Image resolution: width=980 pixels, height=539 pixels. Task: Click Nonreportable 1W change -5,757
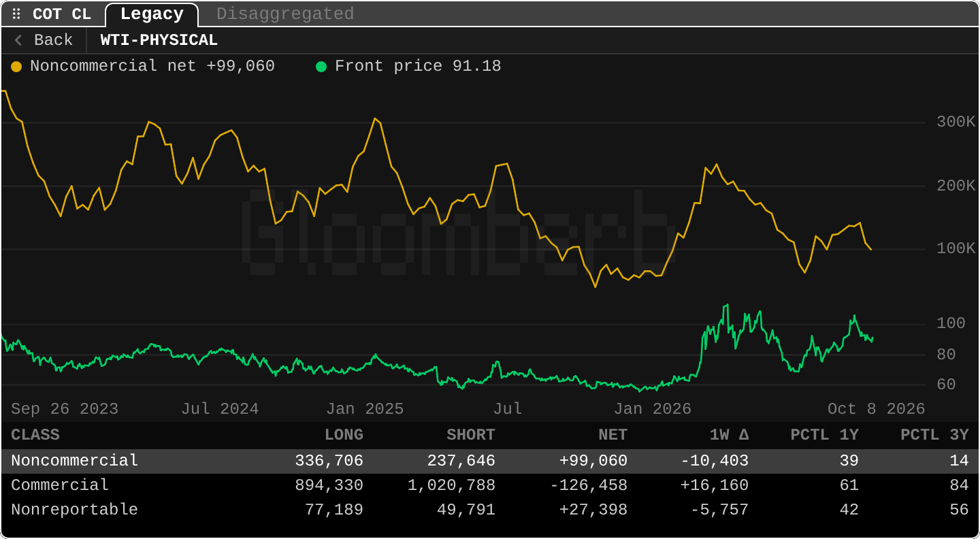coord(719,510)
